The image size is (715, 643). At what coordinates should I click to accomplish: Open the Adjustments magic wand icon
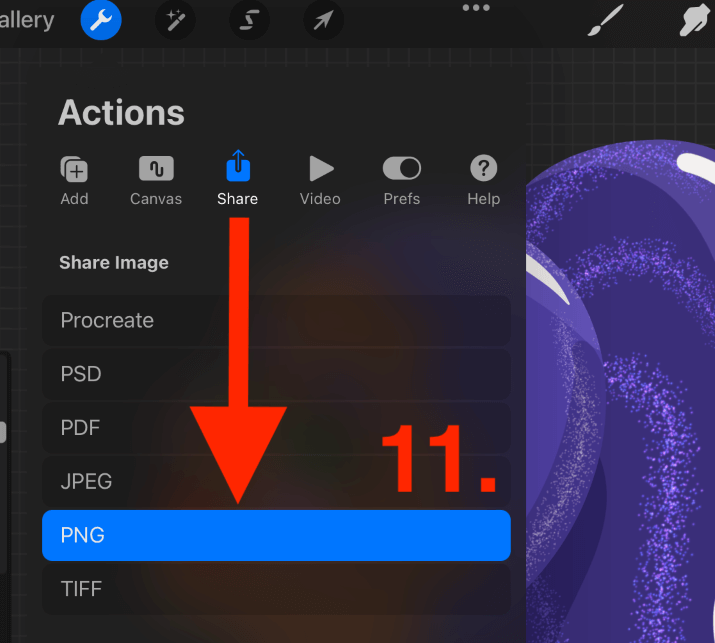[175, 20]
